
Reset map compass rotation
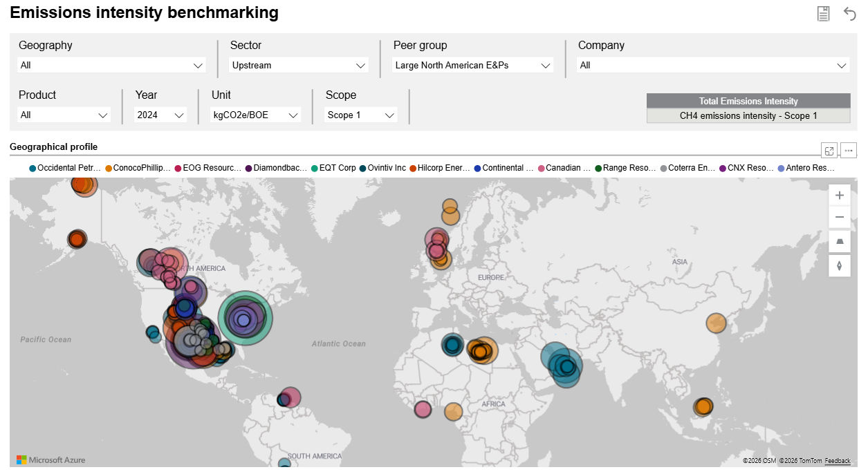(840, 265)
